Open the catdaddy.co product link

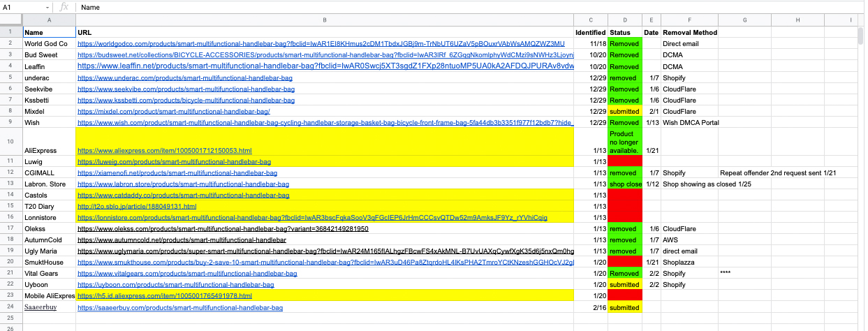tap(183, 196)
